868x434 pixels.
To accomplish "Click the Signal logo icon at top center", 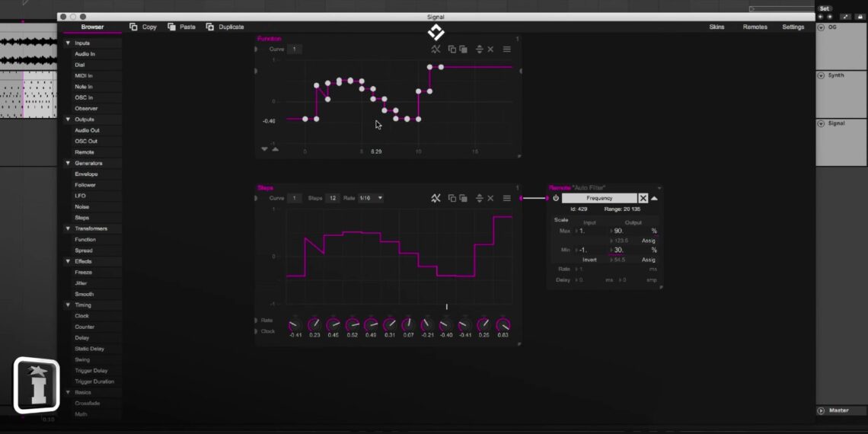I will 436,32.
